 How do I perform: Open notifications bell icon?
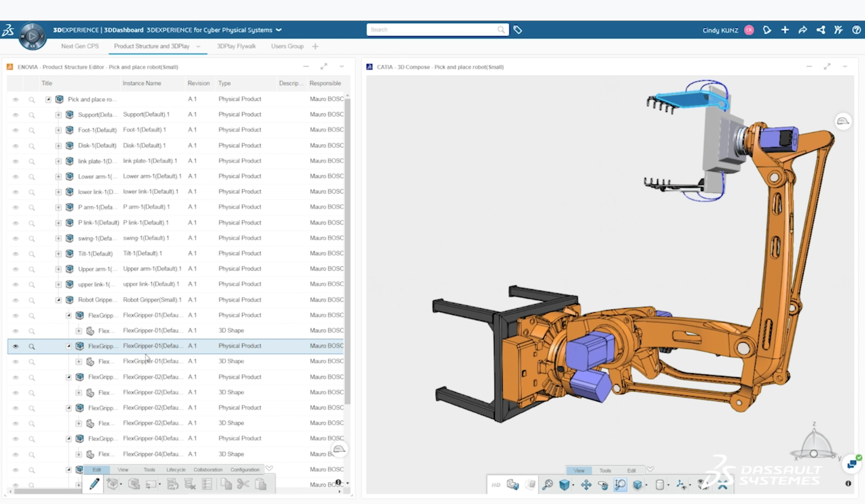coord(767,30)
